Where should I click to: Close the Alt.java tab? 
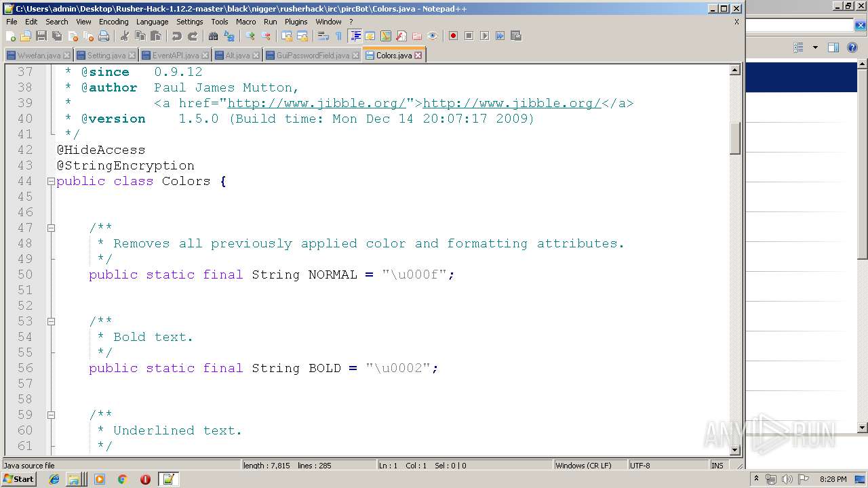pyautogui.click(x=256, y=56)
